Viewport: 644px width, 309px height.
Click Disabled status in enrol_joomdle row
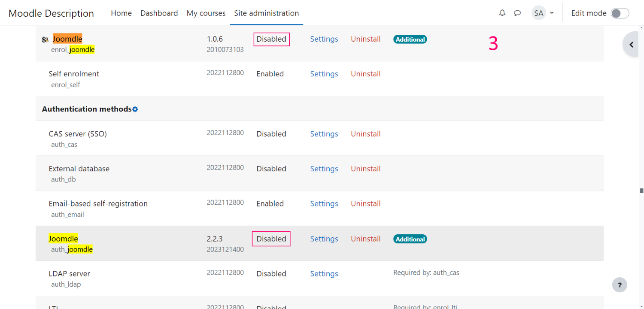point(271,39)
